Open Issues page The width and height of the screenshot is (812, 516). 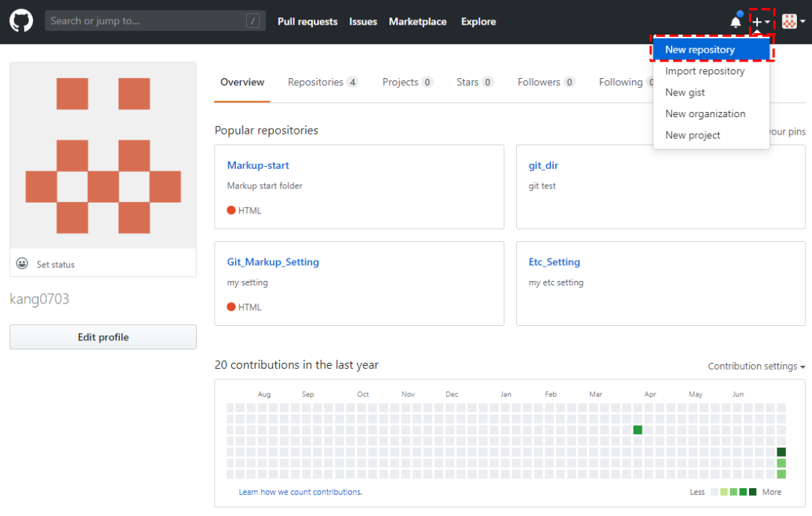click(x=362, y=21)
